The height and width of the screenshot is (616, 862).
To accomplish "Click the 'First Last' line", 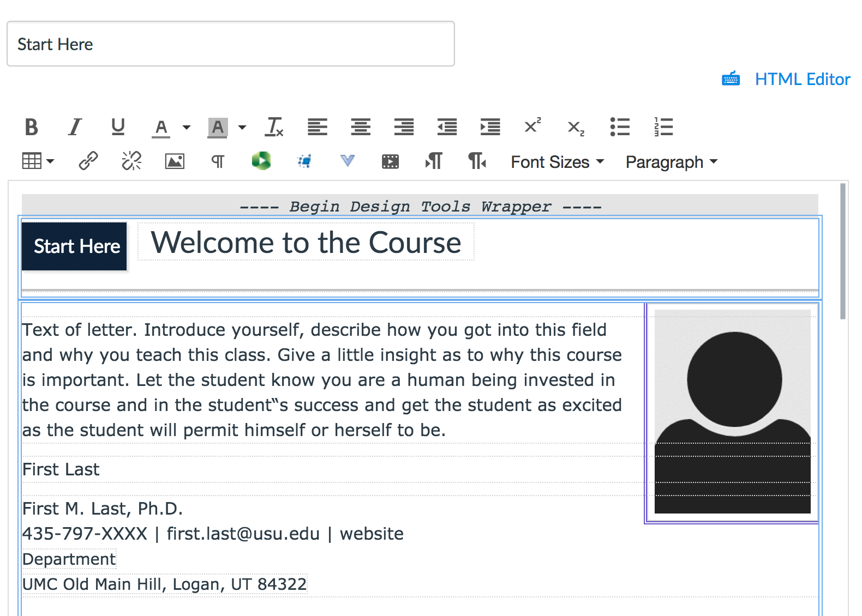I will [x=61, y=469].
